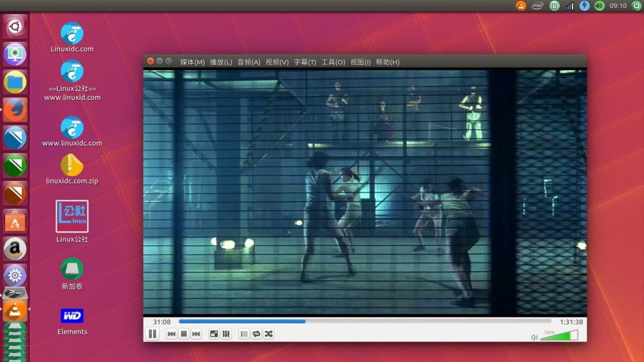Open System Settings gear in launcher

15,275
